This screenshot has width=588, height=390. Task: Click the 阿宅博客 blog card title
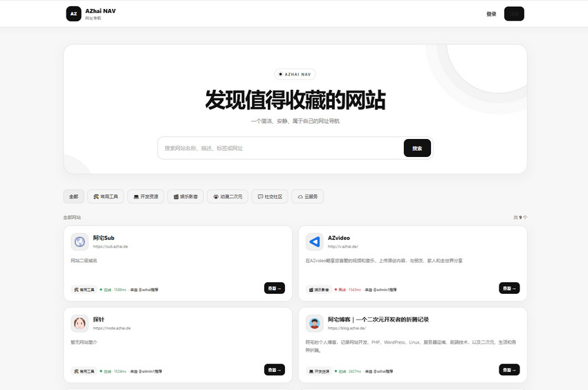378,319
